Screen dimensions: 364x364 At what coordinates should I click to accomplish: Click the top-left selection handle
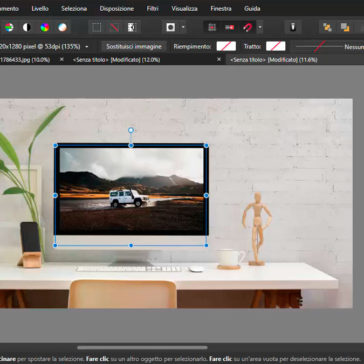tap(55, 146)
